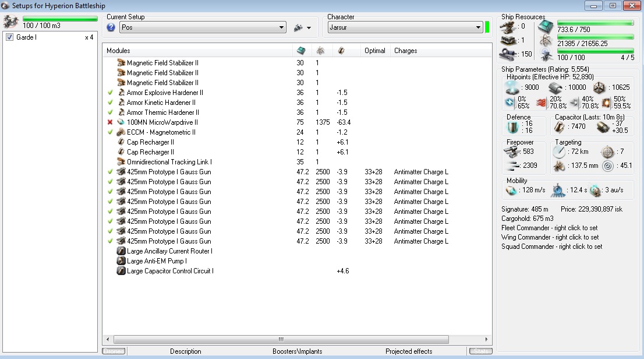Viewport: 644px width, 359px height.
Task: Click Squad Commander - right click to set
Action: [x=551, y=247]
